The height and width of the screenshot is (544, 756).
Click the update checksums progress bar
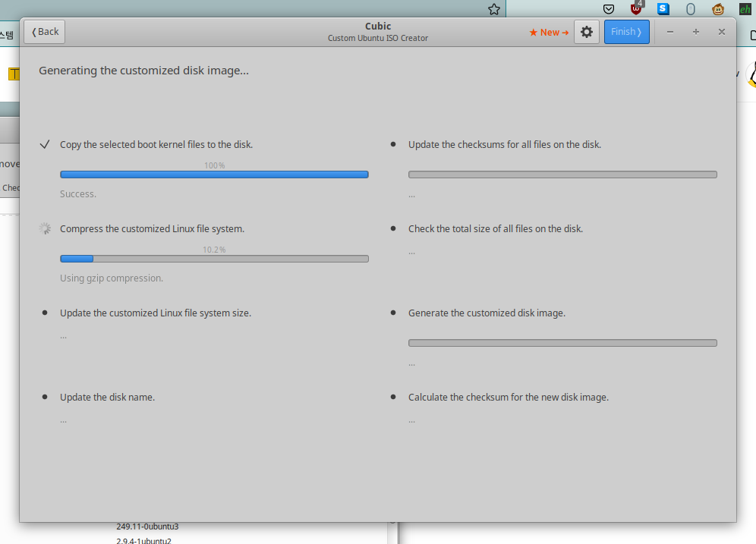pos(562,175)
